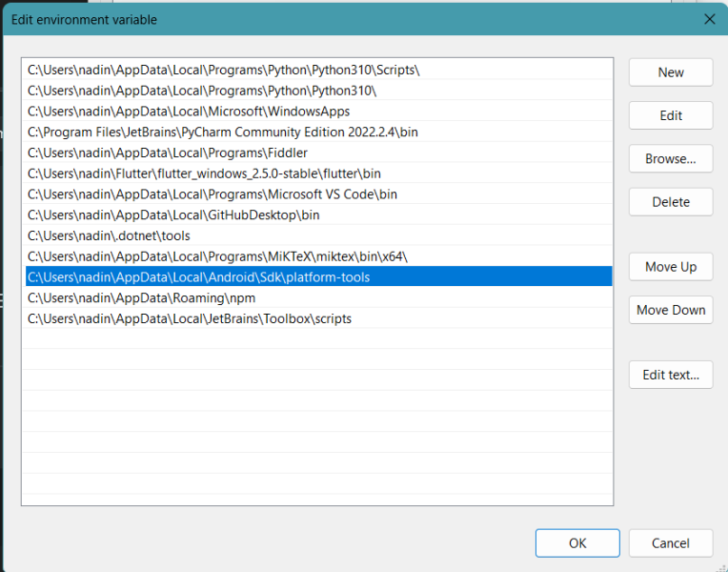728x572 pixels.
Task: Click the Move Down button
Action: pyautogui.click(x=671, y=310)
